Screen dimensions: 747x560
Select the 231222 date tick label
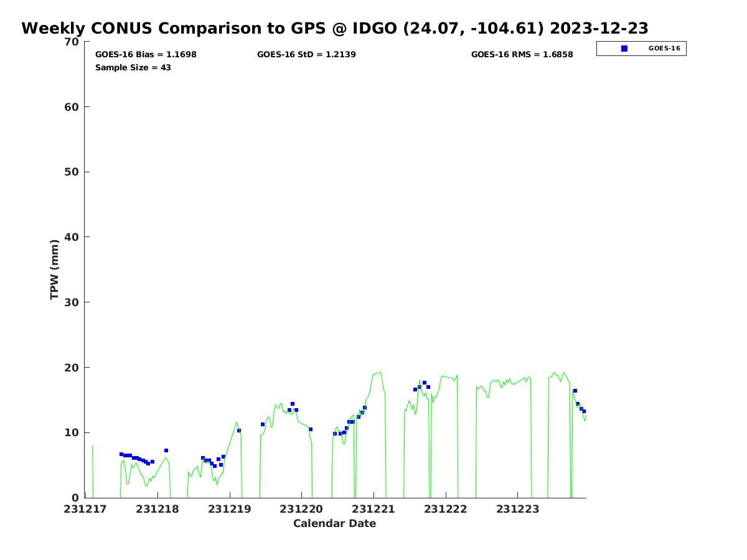445,509
